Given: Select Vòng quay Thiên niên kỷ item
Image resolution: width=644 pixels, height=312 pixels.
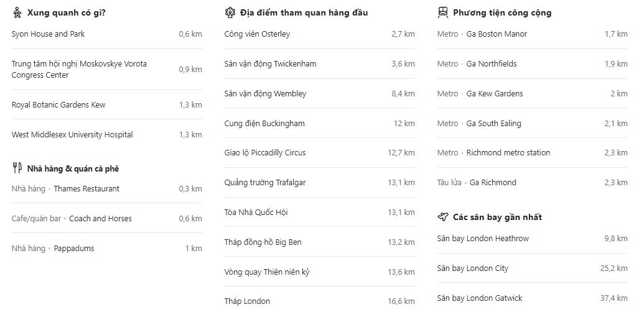Looking at the screenshot, I should [320, 272].
